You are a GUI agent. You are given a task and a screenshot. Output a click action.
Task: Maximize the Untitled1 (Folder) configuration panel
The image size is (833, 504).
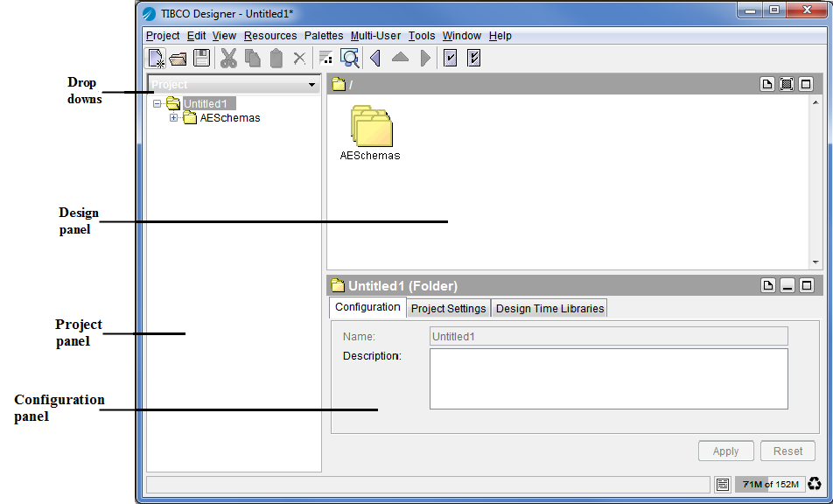pyautogui.click(x=807, y=286)
